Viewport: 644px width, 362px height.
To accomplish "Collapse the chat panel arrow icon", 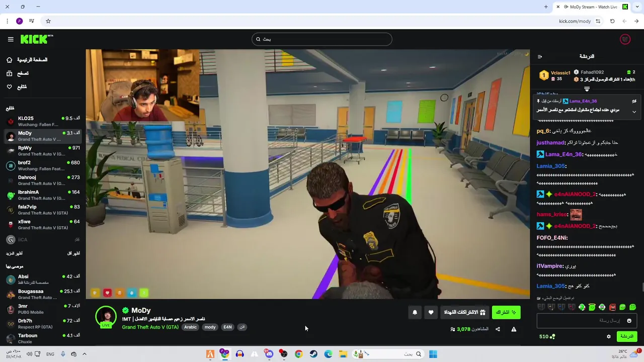I will click(540, 56).
